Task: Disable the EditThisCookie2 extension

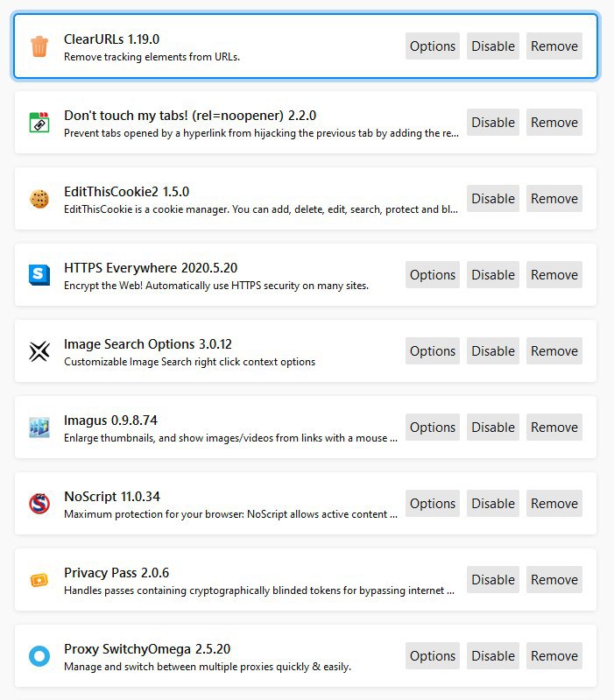Action: [x=493, y=199]
